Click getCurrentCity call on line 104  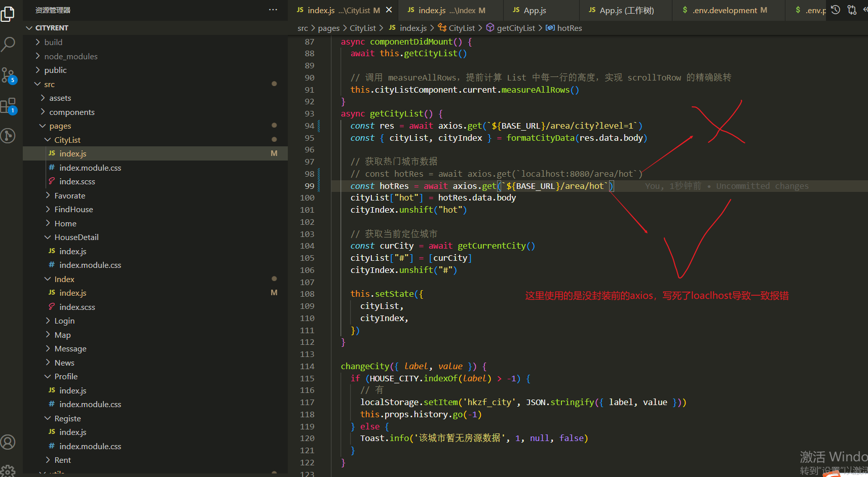[492, 246]
